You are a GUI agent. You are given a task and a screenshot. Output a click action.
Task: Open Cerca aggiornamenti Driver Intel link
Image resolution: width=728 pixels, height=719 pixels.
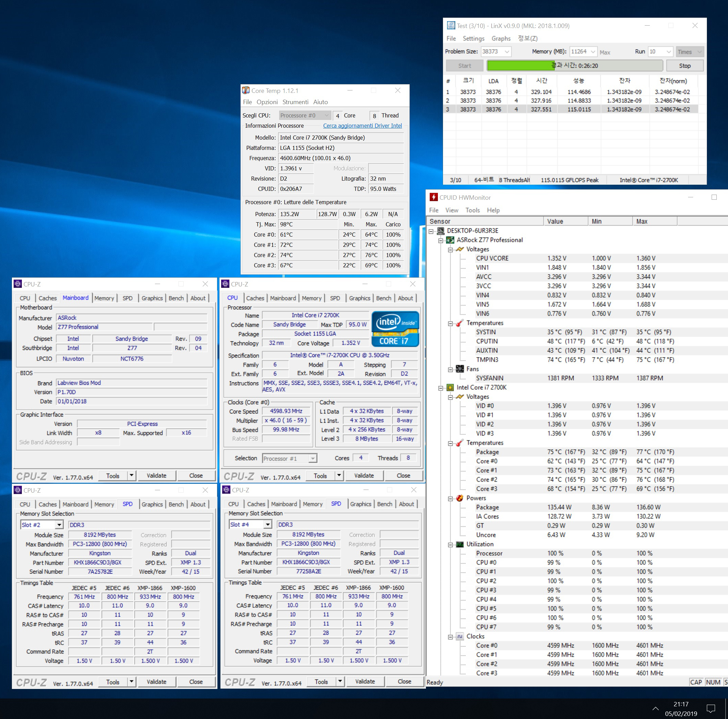coord(362,126)
